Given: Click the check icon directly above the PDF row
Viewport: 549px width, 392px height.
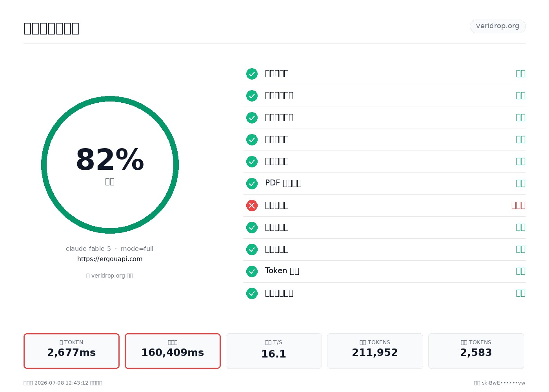Looking at the screenshot, I should pyautogui.click(x=252, y=162).
